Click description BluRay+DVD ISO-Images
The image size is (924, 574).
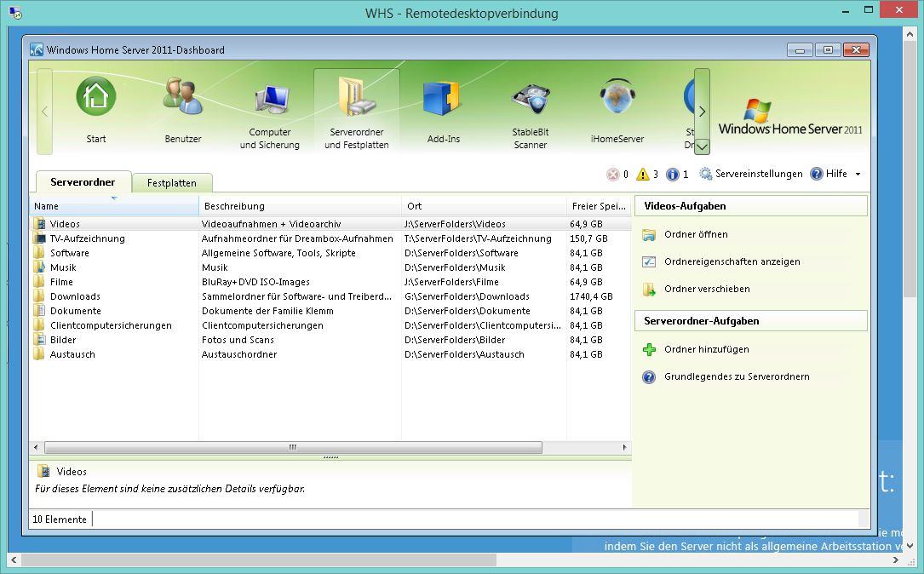255,282
